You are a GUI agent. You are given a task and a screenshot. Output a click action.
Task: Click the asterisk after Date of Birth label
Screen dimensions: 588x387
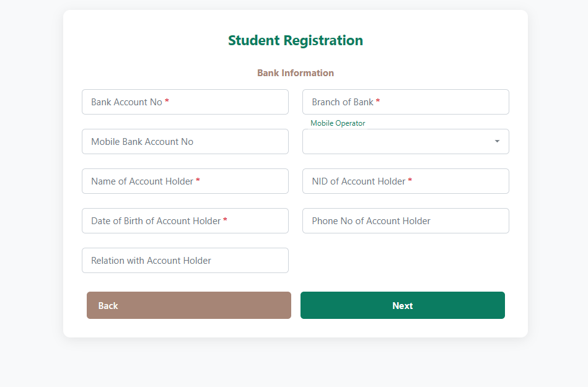point(225,220)
